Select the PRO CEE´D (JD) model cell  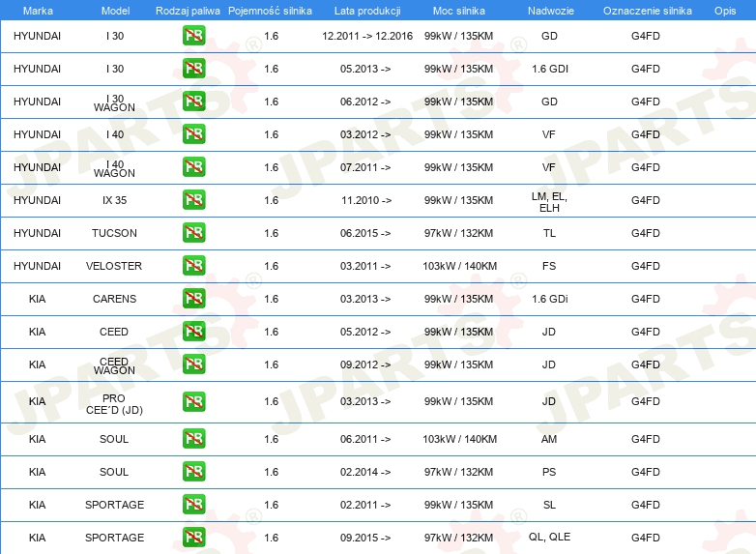tap(114, 404)
